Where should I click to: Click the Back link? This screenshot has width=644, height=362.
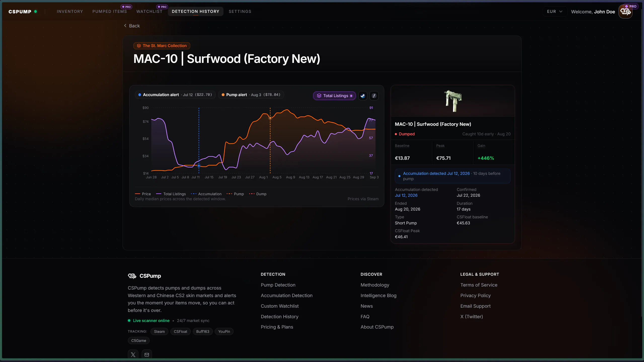tap(132, 26)
